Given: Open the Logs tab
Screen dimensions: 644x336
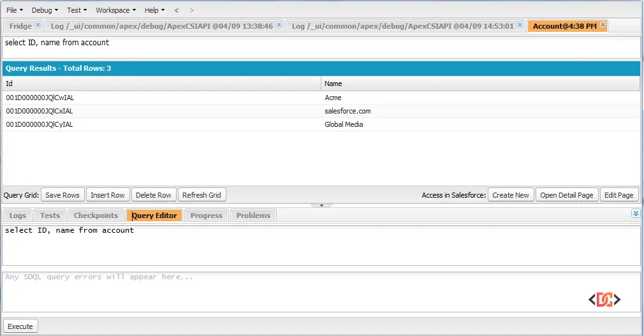Looking at the screenshot, I should (x=18, y=215).
